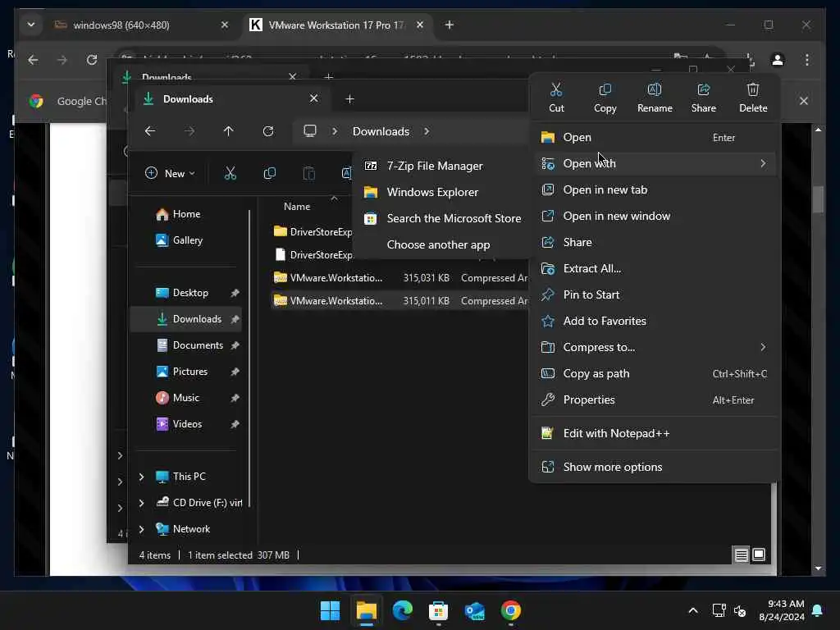
Task: Switch to details view icon in status bar
Action: click(741, 555)
